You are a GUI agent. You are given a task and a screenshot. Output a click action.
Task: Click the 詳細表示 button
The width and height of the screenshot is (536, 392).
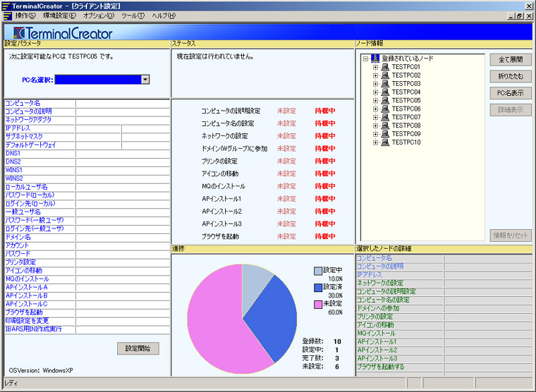click(511, 110)
